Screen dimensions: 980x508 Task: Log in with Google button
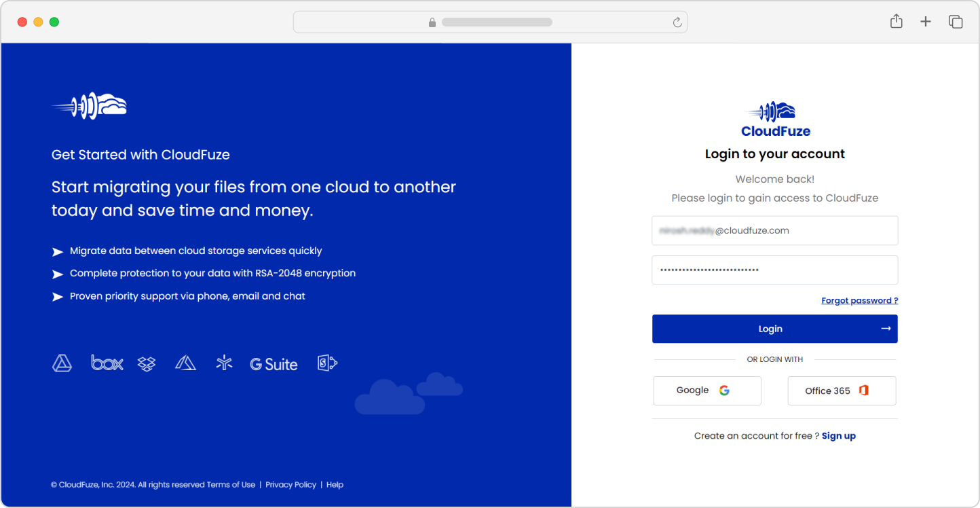707,391
